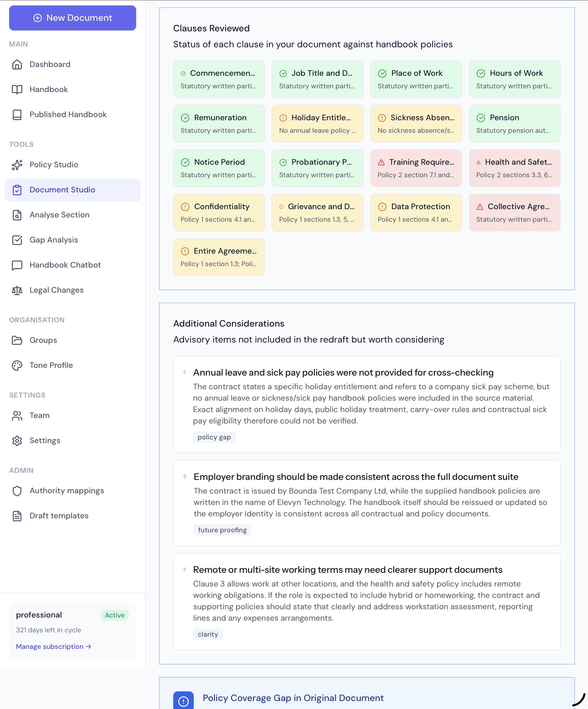Click the Policy Studio sparkles icon
This screenshot has height=709, width=588.
17,165
